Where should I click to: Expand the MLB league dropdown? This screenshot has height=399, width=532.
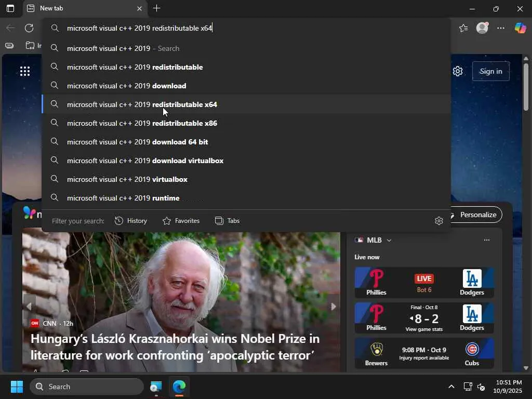coord(389,240)
